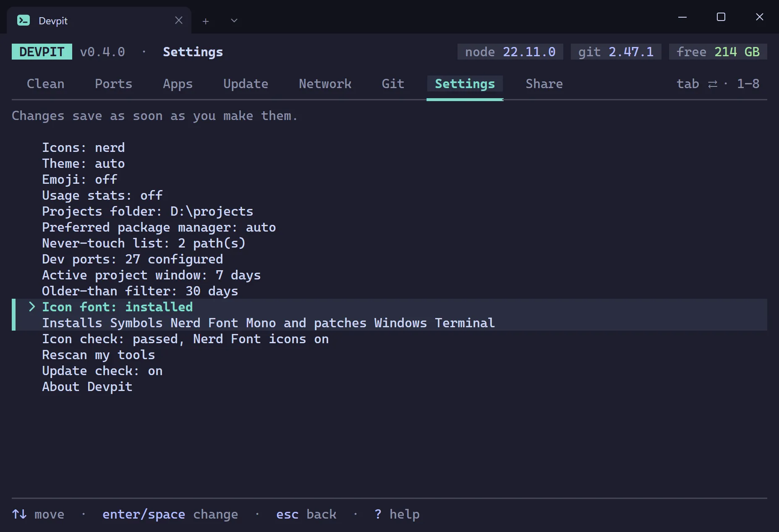Viewport: 779px width, 532px height.
Task: Open Dev ports: 27 configured row
Action: (133, 259)
